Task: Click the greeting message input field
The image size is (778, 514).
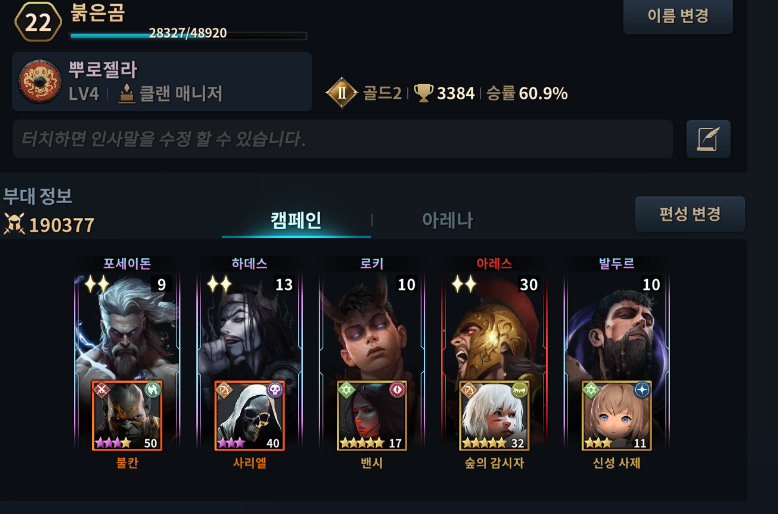Action: pyautogui.click(x=342, y=139)
